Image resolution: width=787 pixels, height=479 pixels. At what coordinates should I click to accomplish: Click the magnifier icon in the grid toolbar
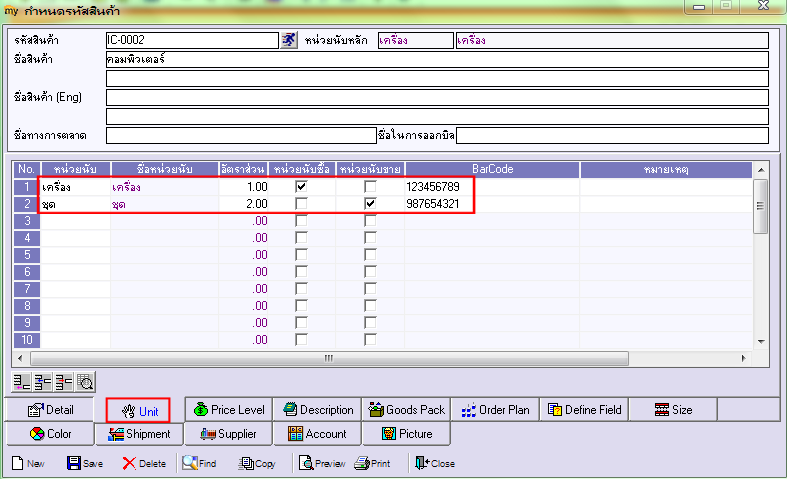coord(86,381)
